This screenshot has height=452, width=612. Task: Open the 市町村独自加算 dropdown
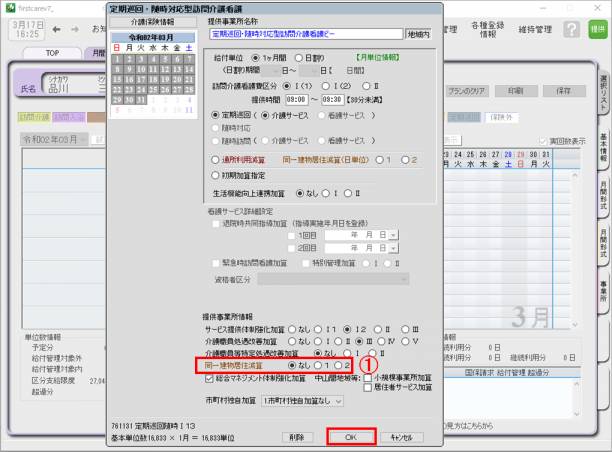pos(304,400)
